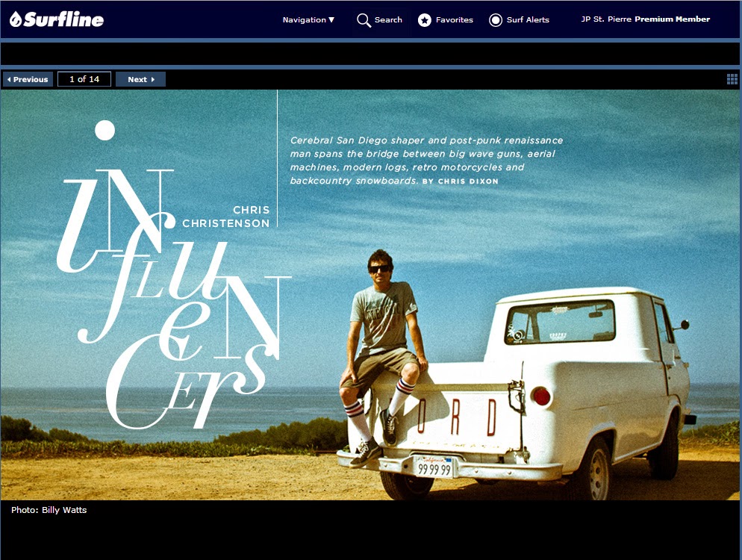This screenshot has height=560, width=742.
Task: Click the Favorites star icon
Action: pyautogui.click(x=425, y=20)
